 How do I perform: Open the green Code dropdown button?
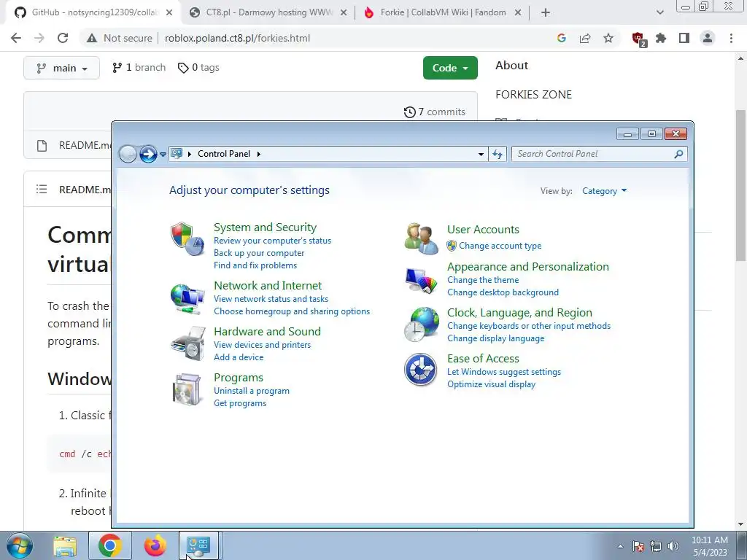450,68
